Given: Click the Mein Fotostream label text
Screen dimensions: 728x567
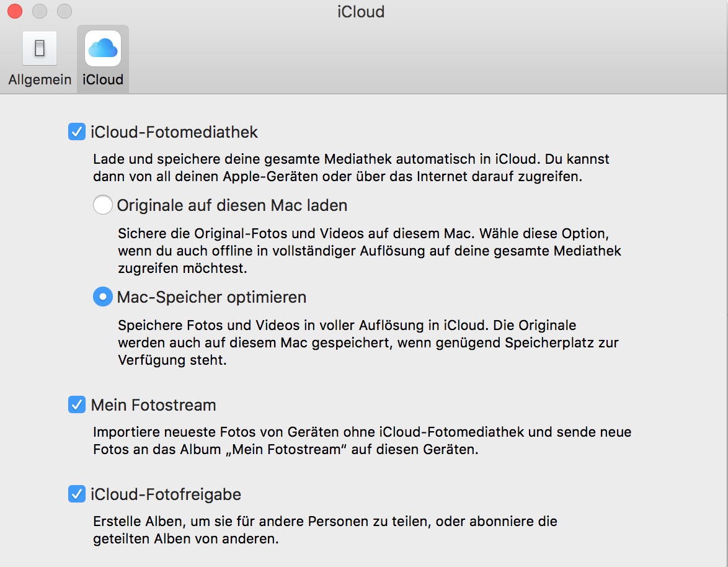Looking at the screenshot, I should 153,405.
